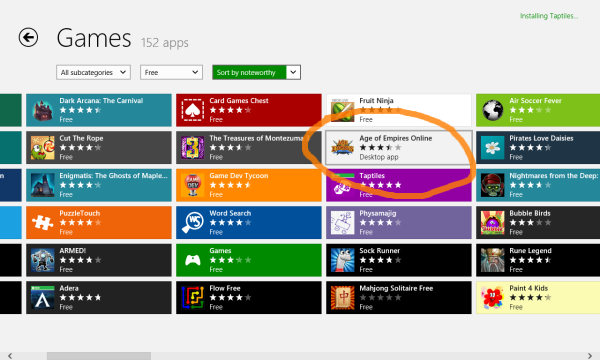Open the Bubble Birds title

tap(530, 213)
